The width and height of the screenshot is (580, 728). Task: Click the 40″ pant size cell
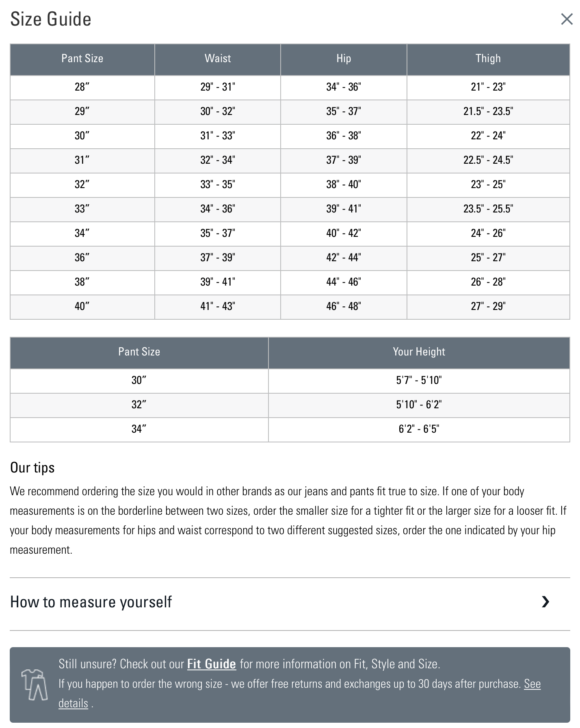pos(82,306)
